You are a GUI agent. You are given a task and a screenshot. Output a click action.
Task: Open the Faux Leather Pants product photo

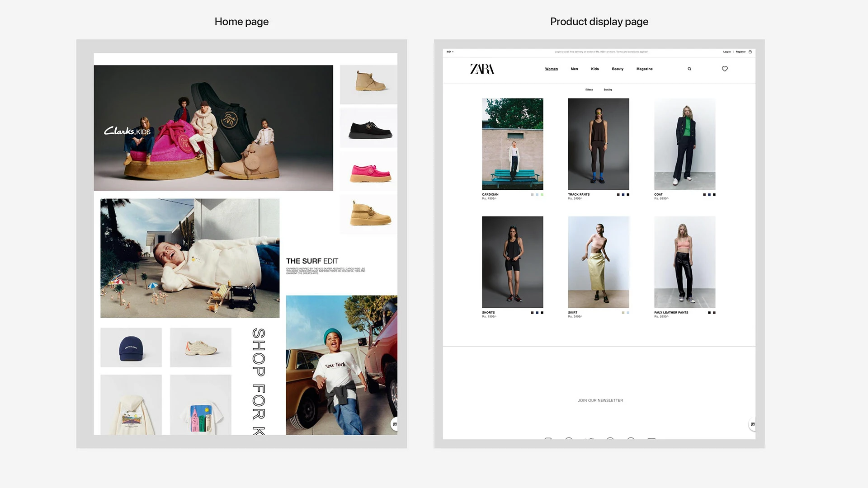tap(685, 262)
